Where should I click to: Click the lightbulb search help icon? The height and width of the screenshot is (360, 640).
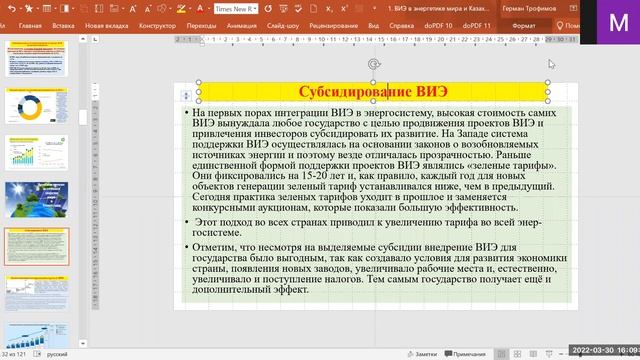point(560,26)
